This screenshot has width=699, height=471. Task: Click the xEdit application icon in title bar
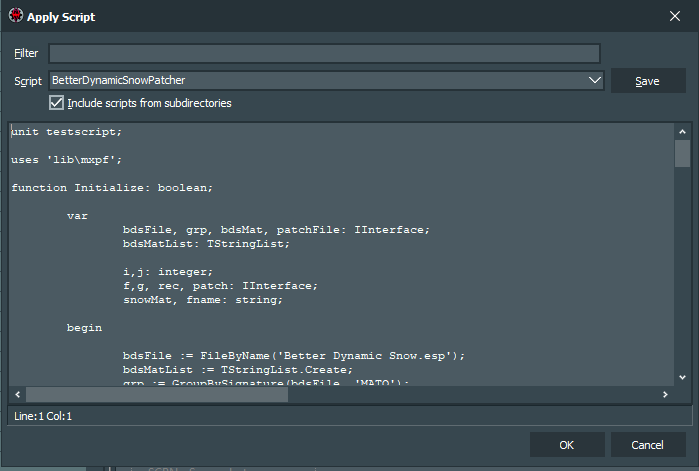(x=16, y=16)
